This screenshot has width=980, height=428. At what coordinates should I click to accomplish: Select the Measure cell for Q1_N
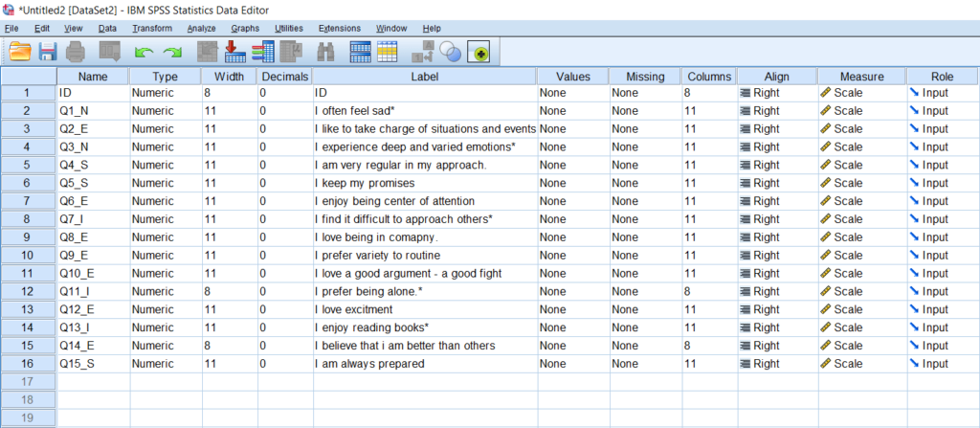click(x=861, y=111)
